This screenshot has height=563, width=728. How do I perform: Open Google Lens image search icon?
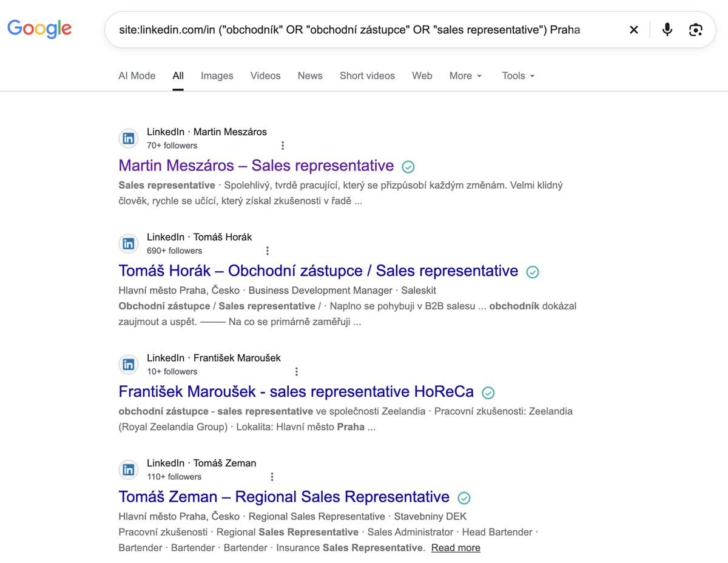click(696, 29)
